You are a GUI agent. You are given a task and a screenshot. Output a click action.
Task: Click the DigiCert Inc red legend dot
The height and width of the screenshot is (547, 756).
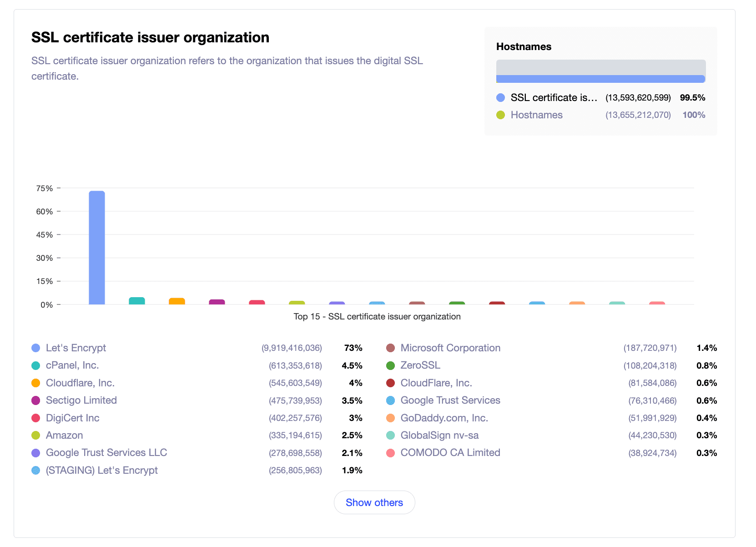click(36, 418)
